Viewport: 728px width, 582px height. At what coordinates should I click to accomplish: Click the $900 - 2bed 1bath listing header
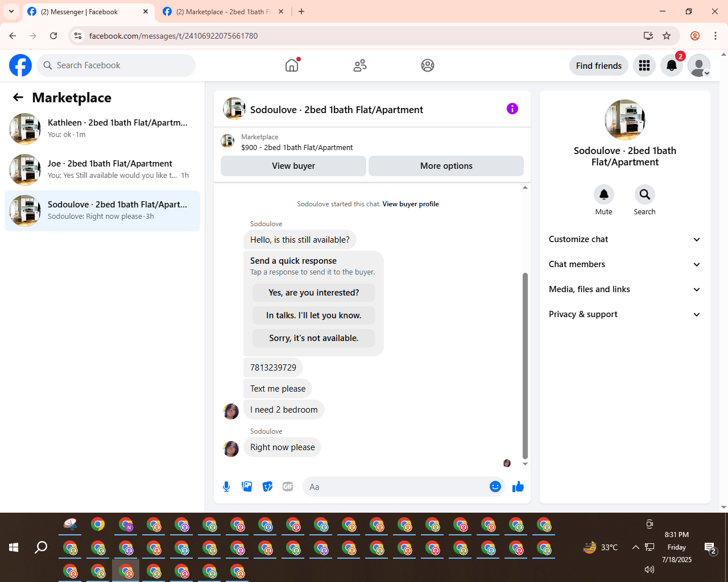pos(297,147)
